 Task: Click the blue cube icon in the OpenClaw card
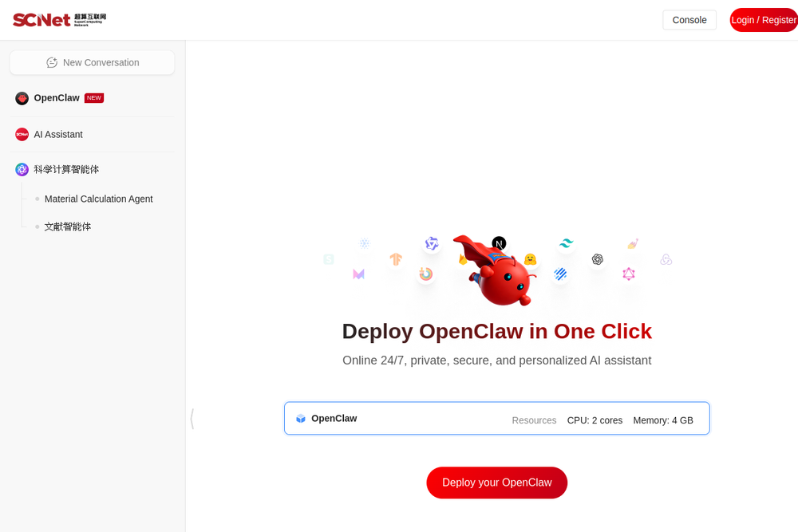tap(301, 419)
